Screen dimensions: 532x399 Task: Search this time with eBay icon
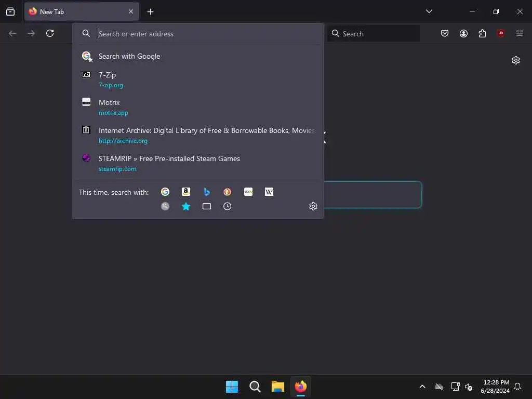click(248, 192)
